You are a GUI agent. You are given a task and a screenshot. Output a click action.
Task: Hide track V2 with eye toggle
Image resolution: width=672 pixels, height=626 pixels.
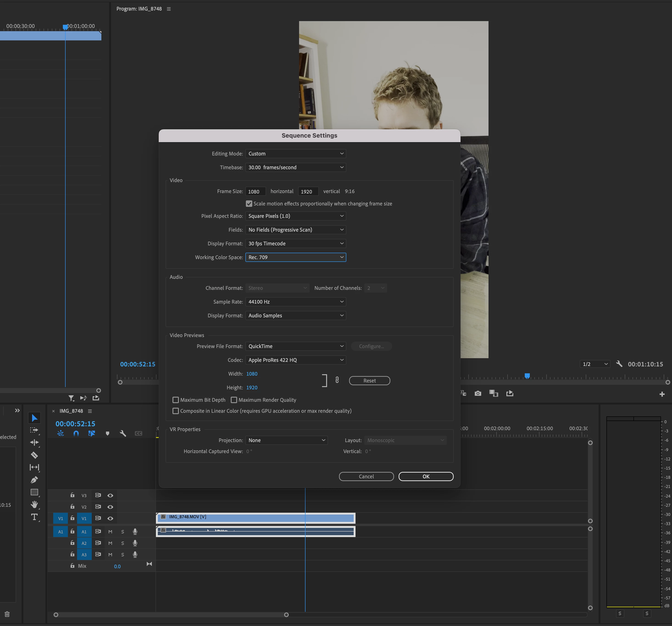[110, 507]
